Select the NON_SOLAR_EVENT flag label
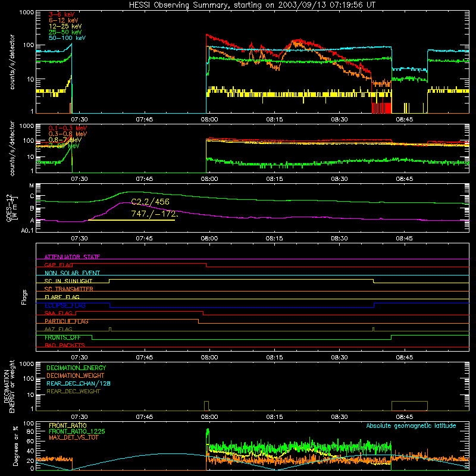Image resolution: width=476 pixels, height=476 pixels. point(72,273)
